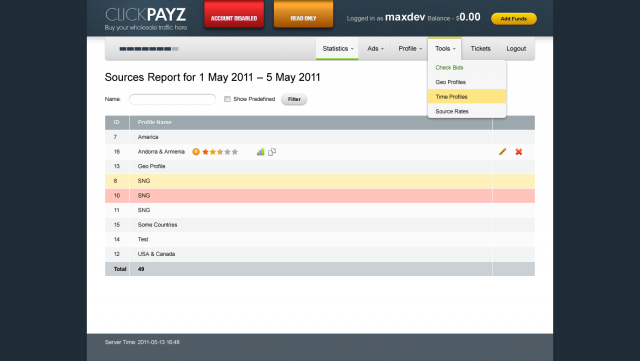Viewport: 640px width, 361px height.
Task: Click the Sources Report page heading
Action: click(213, 78)
